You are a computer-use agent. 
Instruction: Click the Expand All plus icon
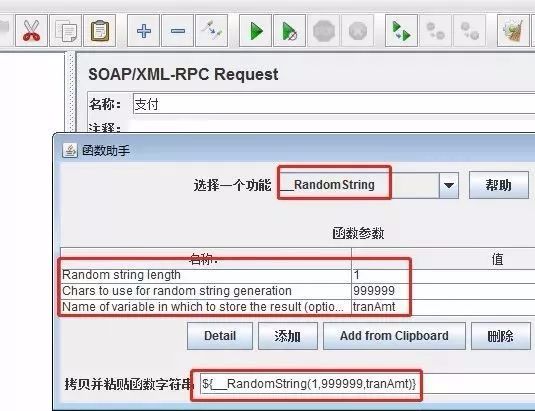point(144,31)
